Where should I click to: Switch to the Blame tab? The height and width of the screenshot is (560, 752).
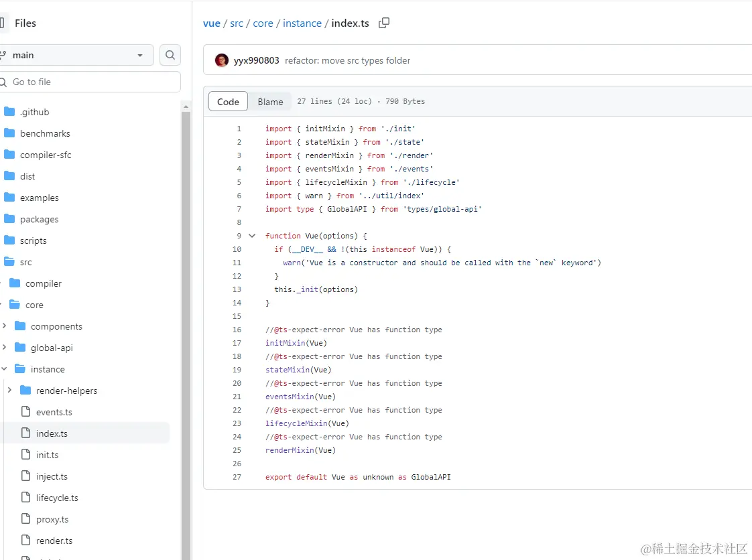pos(271,102)
